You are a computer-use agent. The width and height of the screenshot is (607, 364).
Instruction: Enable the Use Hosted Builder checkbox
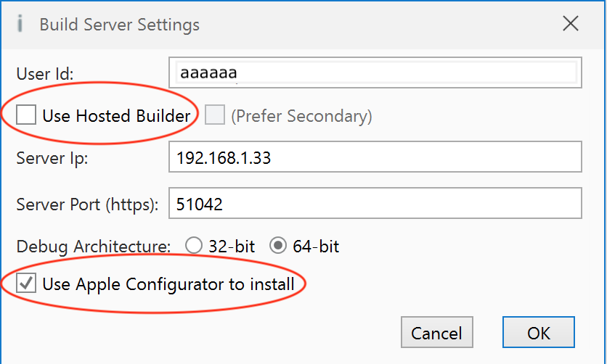pyautogui.click(x=27, y=115)
